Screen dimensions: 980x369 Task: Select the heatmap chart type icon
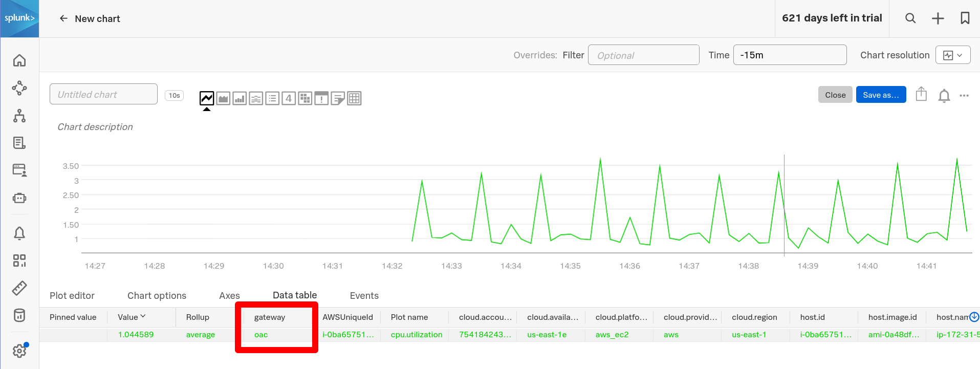point(305,98)
